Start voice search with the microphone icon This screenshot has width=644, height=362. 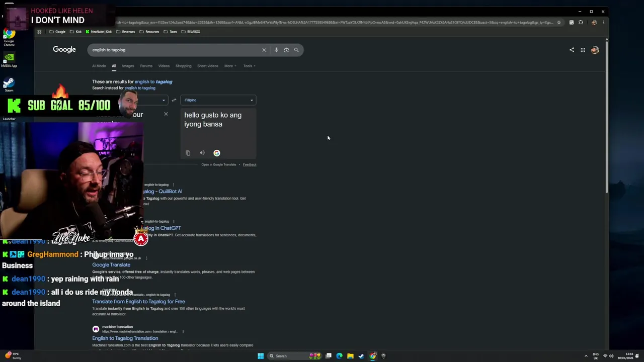276,50
